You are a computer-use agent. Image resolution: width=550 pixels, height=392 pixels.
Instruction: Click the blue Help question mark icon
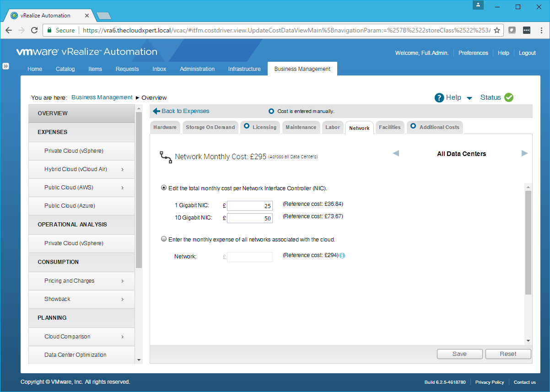[x=439, y=97]
